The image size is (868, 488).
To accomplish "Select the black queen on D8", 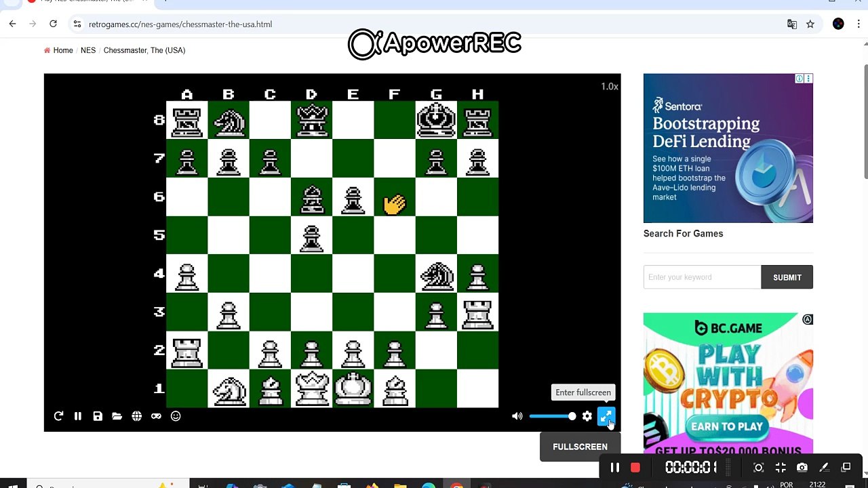I will pos(311,120).
